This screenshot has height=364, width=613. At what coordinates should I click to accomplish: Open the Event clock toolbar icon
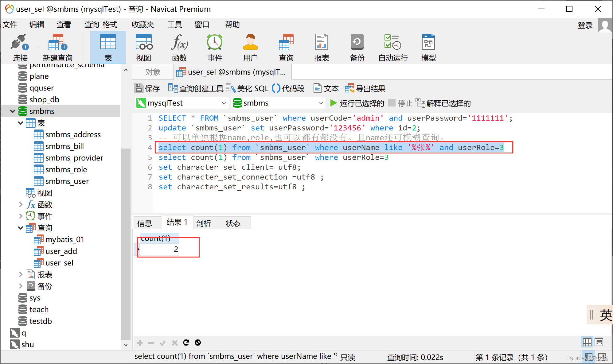coord(215,48)
